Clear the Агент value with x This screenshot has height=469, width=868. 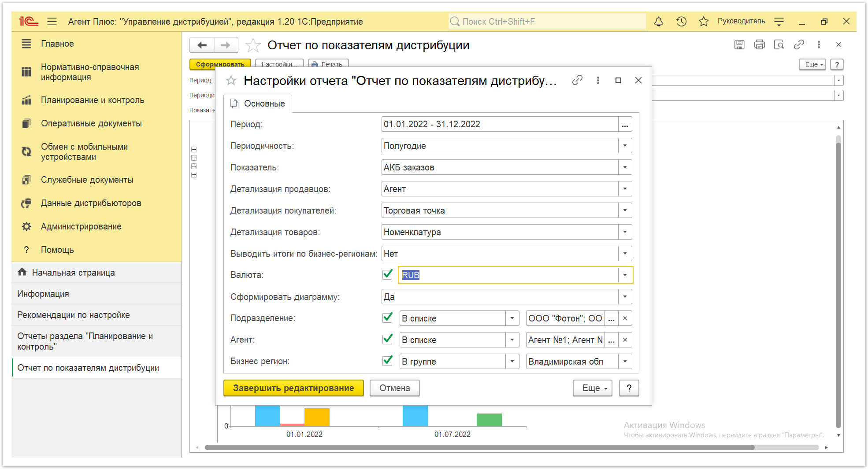point(625,340)
